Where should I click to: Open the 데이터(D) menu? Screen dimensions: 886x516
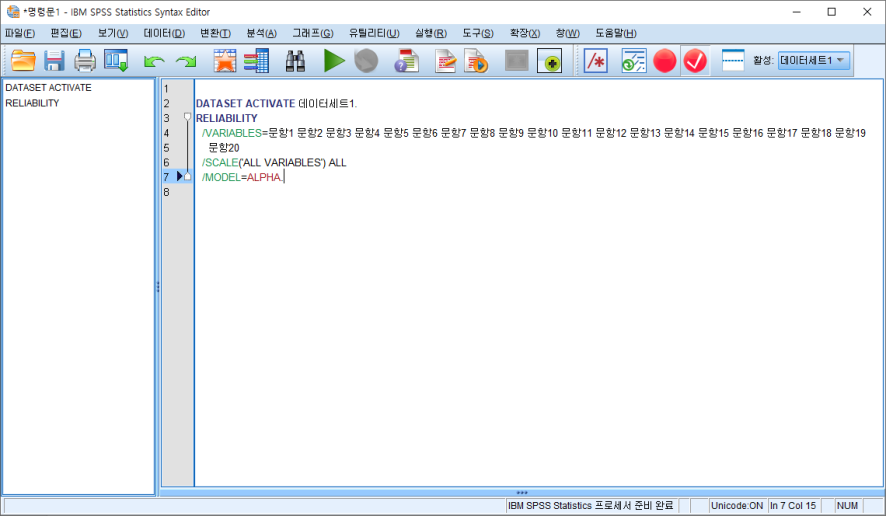coord(164,33)
